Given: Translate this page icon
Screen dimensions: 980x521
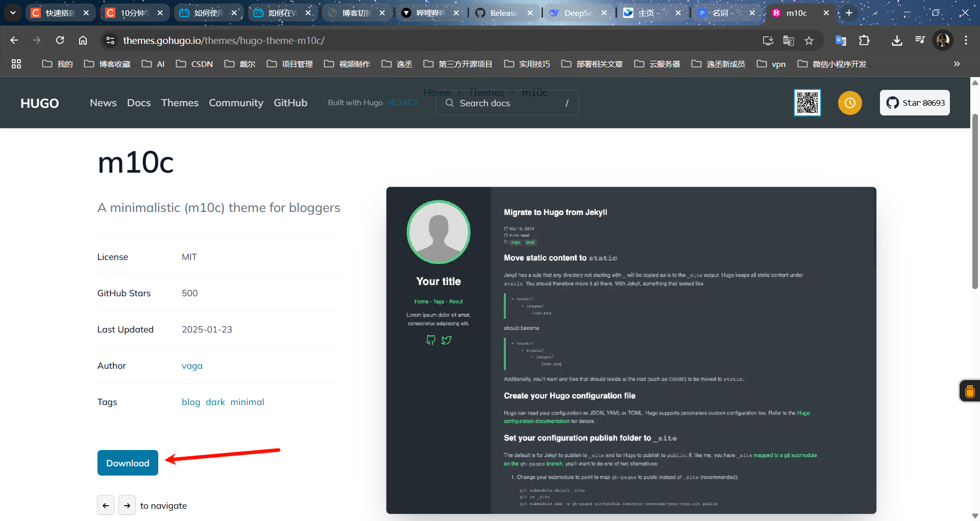Looking at the screenshot, I should tap(788, 40).
